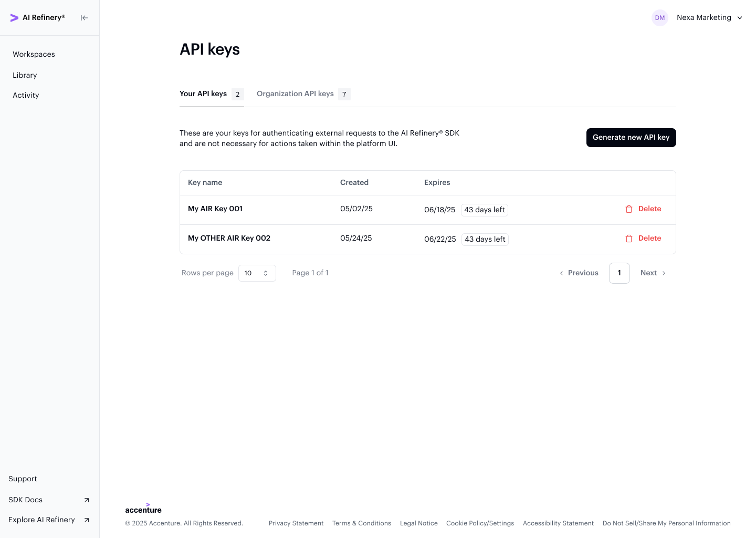Click Delete text for My OTHER AIR Key 002

(649, 238)
